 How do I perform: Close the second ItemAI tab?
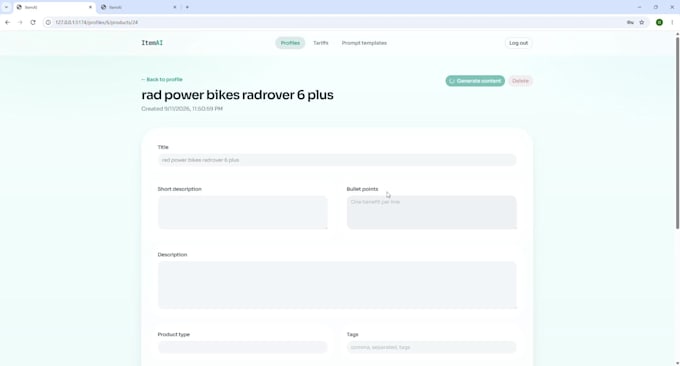click(175, 7)
